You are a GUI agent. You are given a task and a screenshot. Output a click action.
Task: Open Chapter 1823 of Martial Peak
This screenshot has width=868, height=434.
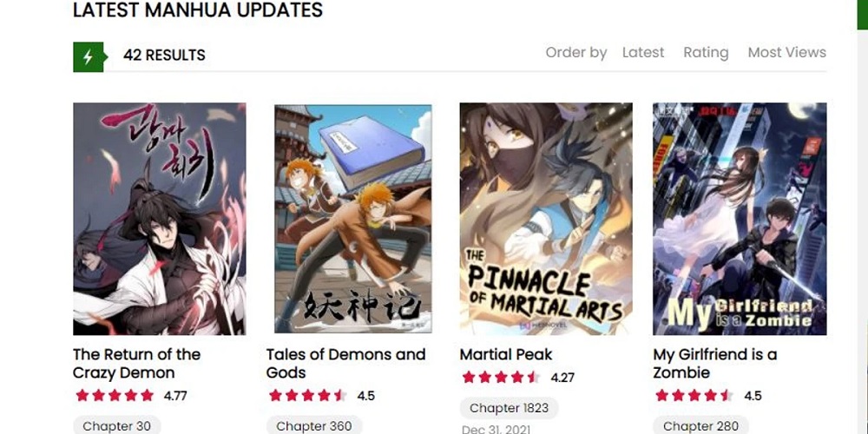(509, 409)
